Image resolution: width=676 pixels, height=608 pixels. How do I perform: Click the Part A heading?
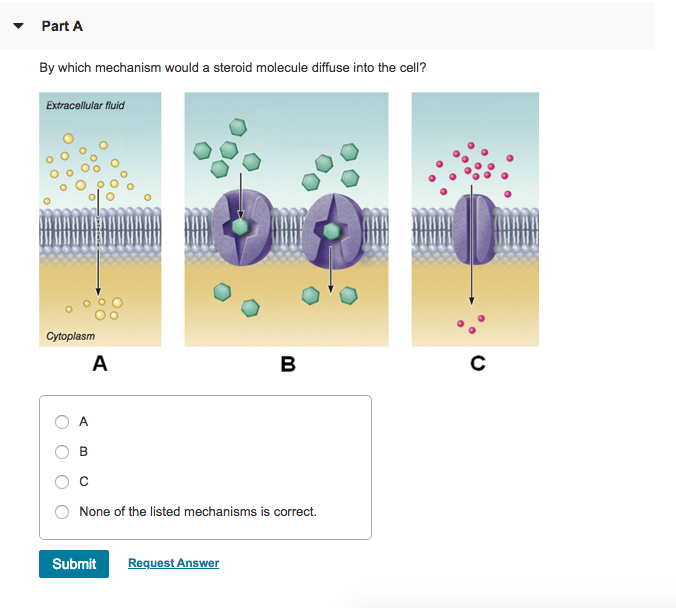point(62,27)
